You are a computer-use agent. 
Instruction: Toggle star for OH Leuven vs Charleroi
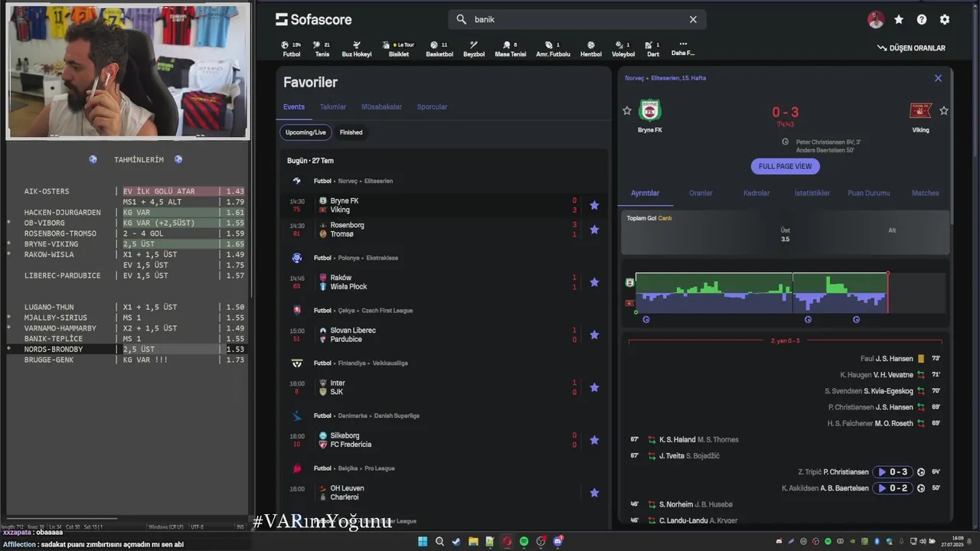(594, 493)
